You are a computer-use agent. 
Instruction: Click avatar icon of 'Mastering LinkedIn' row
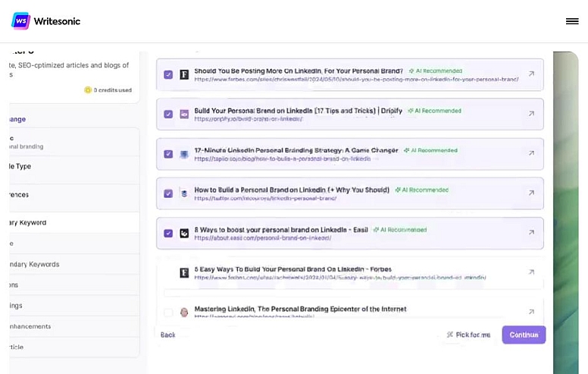pos(184,312)
